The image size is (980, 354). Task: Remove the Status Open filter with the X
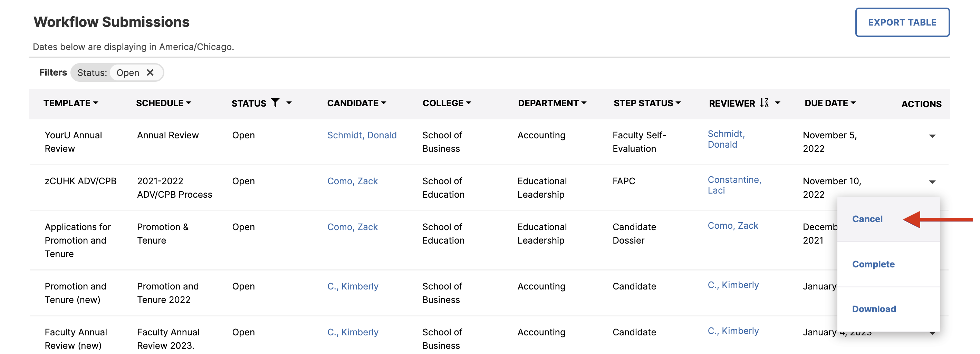pos(150,72)
